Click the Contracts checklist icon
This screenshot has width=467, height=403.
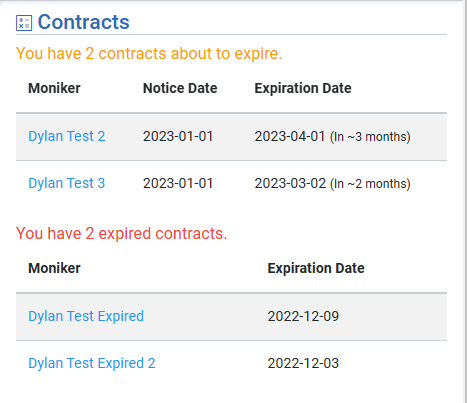coord(24,23)
